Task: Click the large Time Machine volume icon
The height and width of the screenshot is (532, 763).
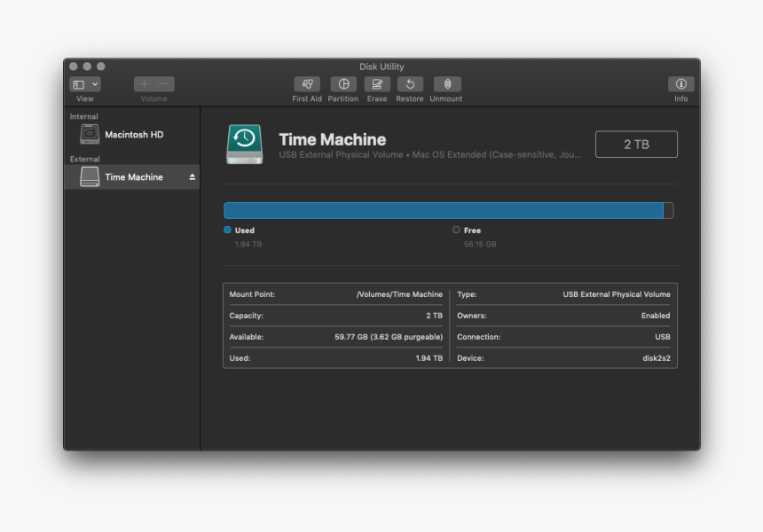Action: 244,144
